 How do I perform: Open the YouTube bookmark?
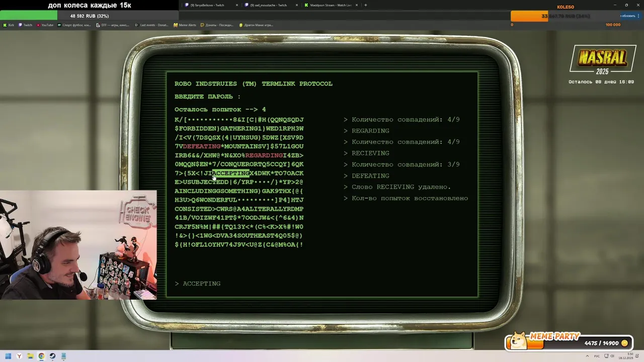[x=45, y=25]
